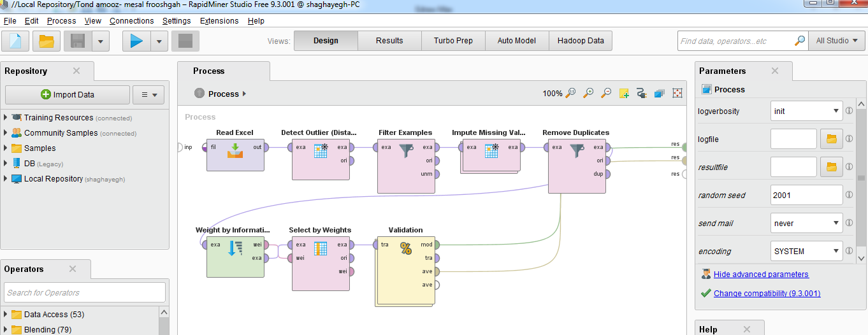Viewport: 868px width, 335px height.
Task: Open the save options dropdown arrow
Action: pyautogui.click(x=101, y=41)
